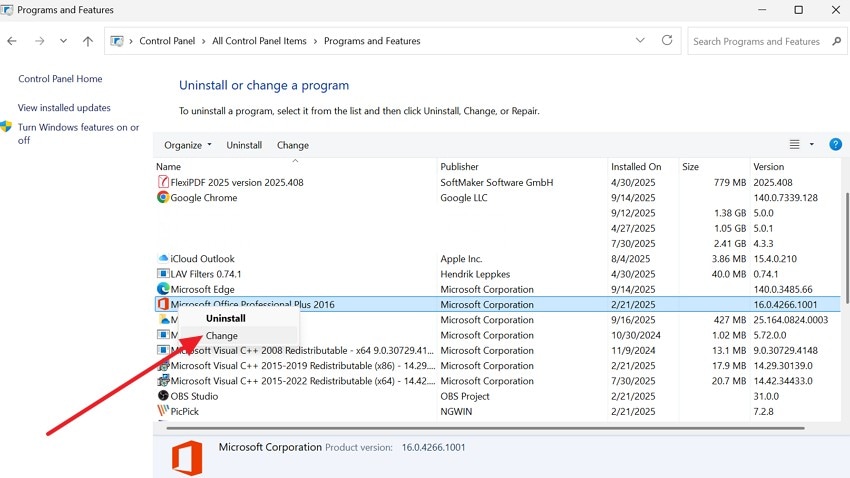
Task: Click version 140.0.7339.128 cell
Action: [x=785, y=198]
